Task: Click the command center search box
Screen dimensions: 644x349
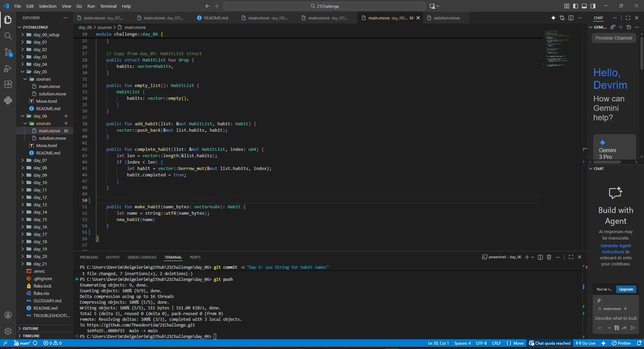Action: pyautogui.click(x=324, y=6)
